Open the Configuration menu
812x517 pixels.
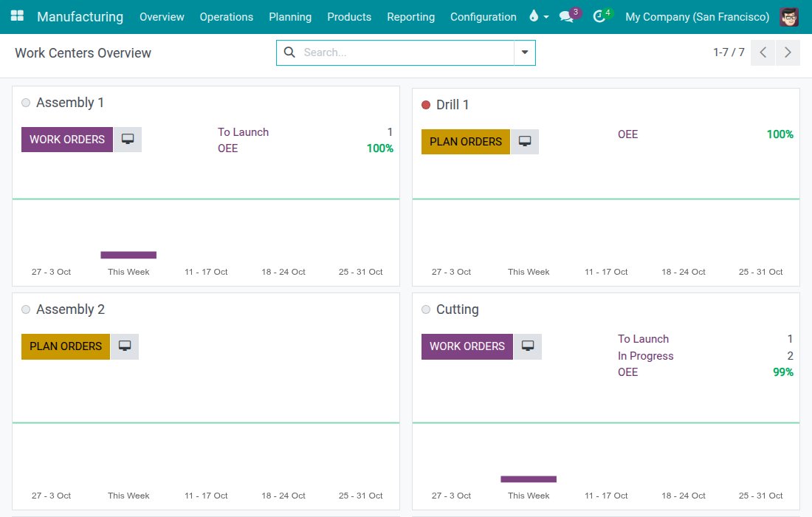(x=484, y=16)
